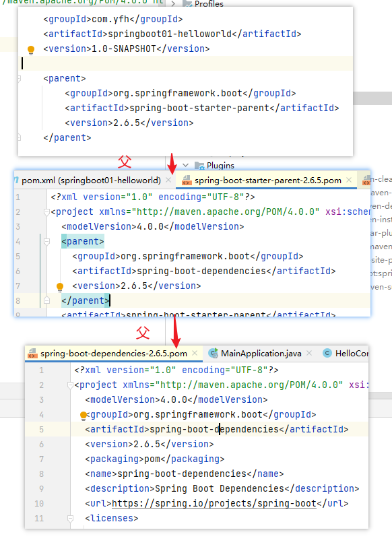The height and width of the screenshot is (553, 392).
Task: Click the MainApplication.java class icon
Action: [x=214, y=353]
